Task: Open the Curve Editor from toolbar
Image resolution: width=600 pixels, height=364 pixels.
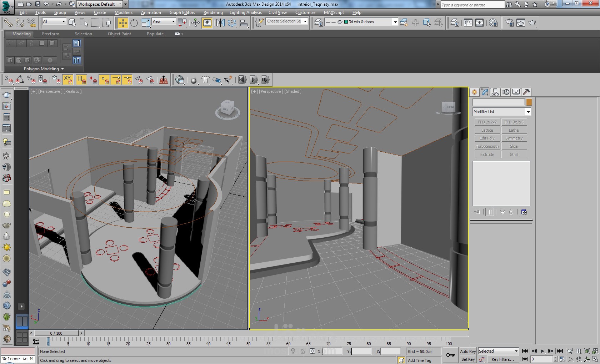Action: [x=468, y=23]
